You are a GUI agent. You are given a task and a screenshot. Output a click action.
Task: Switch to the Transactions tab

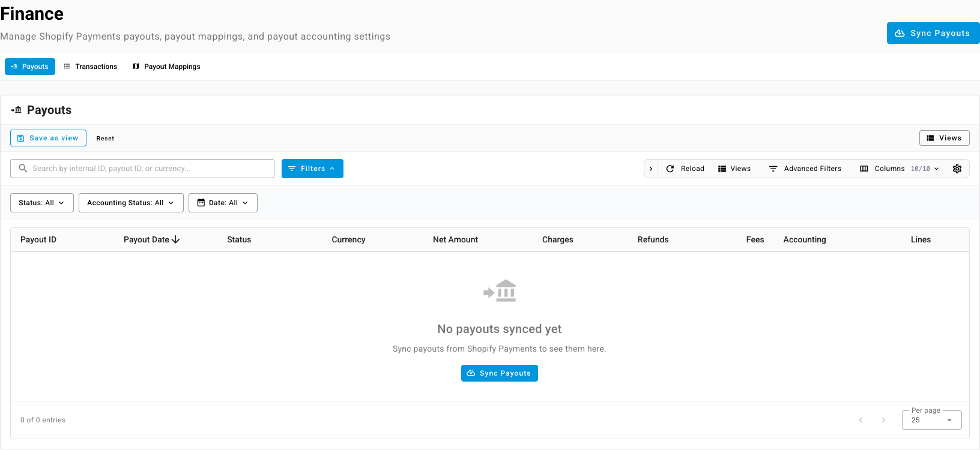(x=91, y=67)
